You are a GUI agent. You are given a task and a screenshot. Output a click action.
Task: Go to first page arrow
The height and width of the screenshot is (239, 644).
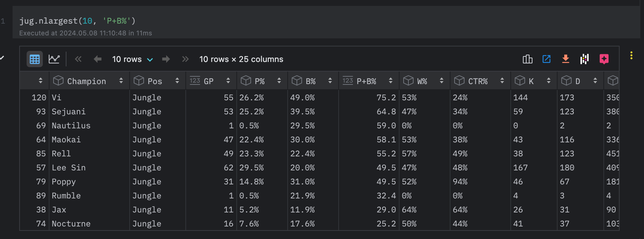pyautogui.click(x=78, y=59)
